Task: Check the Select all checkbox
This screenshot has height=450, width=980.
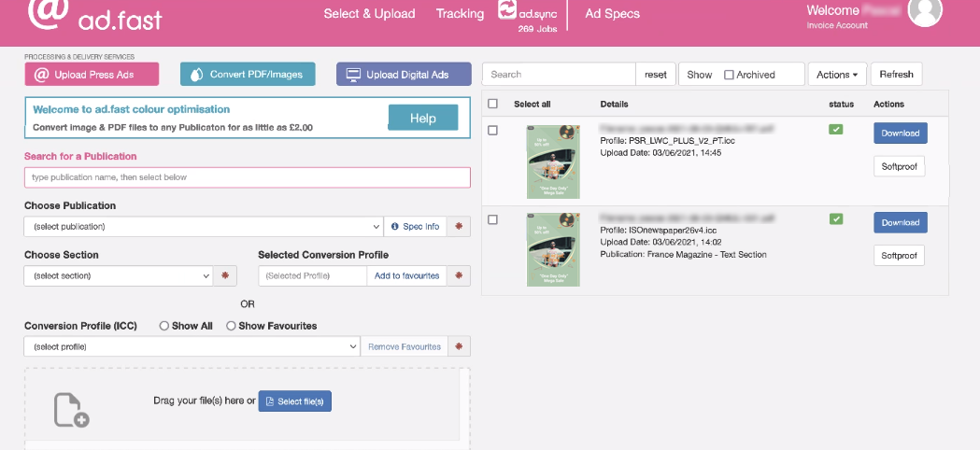Action: [493, 104]
